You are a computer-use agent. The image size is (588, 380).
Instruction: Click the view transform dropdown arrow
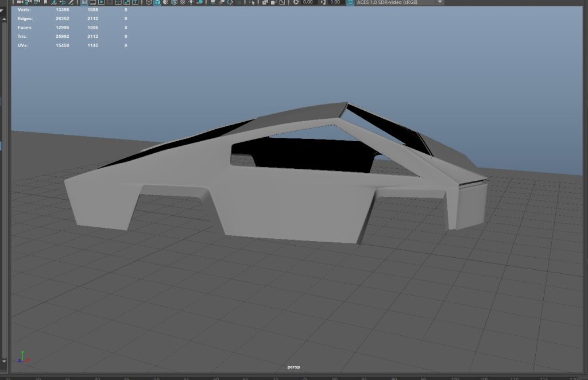[x=440, y=2]
